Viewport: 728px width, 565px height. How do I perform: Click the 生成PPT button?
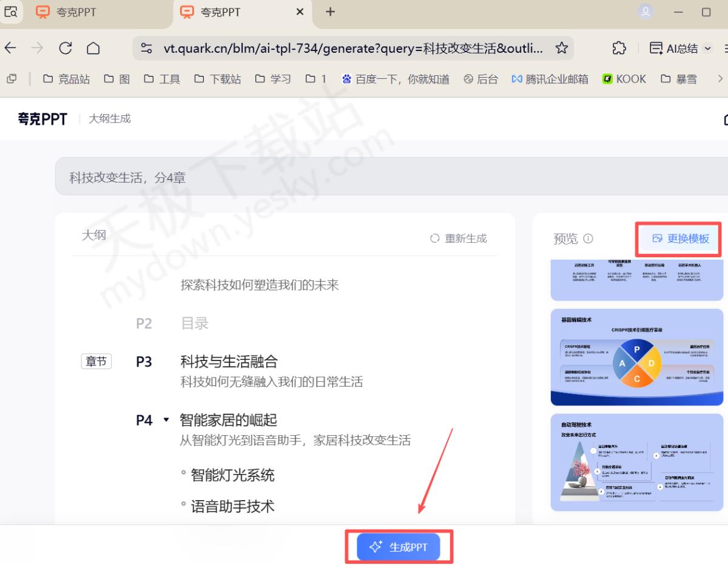[x=399, y=547]
